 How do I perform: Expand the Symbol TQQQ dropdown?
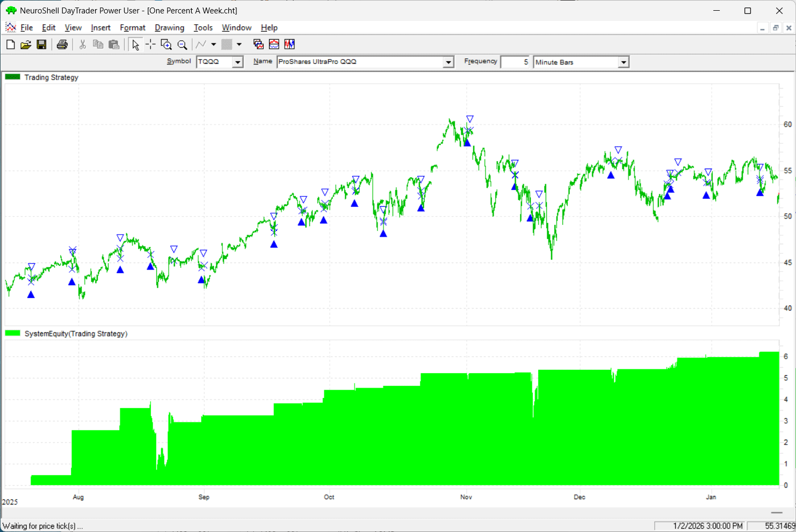237,62
